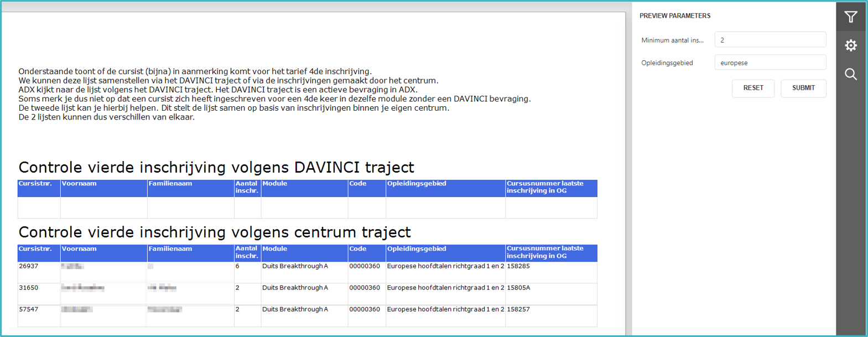Select 'Cursistnr.' header in DAVINCI traject table
The height and width of the screenshot is (337, 868).
pyautogui.click(x=35, y=184)
